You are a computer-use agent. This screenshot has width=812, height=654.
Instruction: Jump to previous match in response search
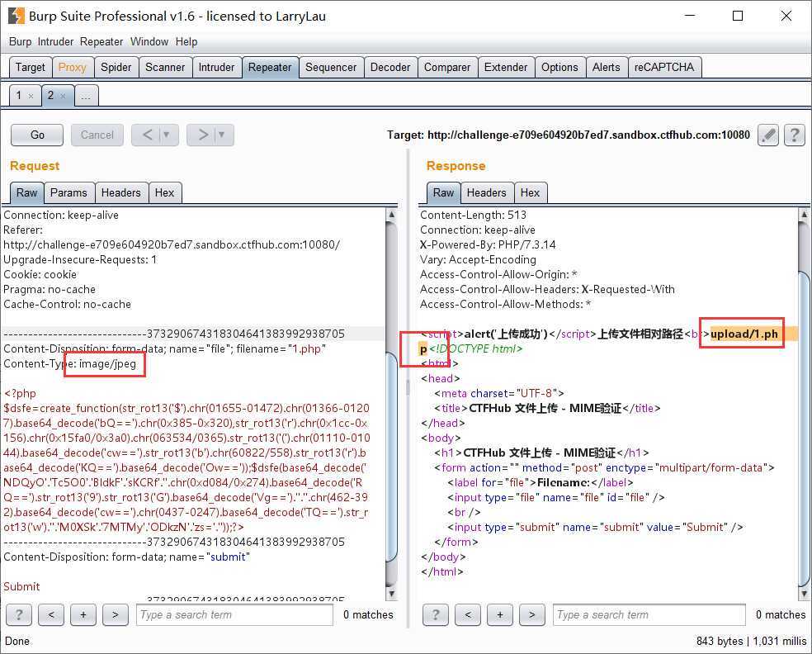click(x=468, y=615)
